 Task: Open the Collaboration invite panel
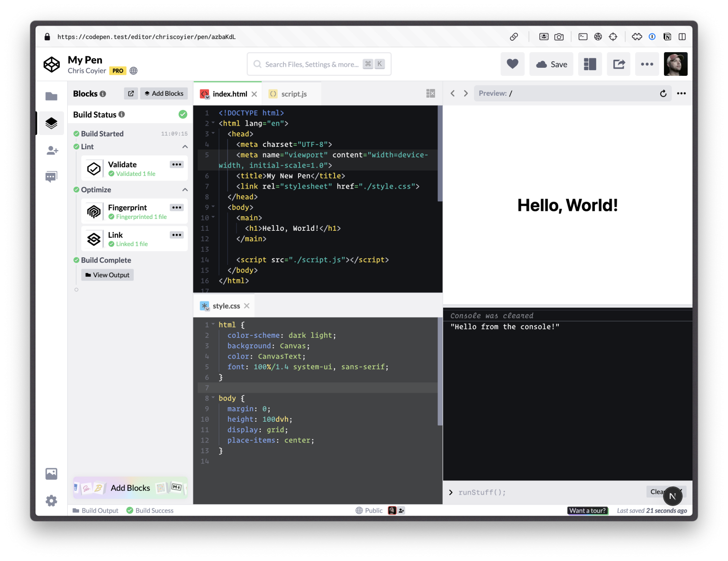51,150
